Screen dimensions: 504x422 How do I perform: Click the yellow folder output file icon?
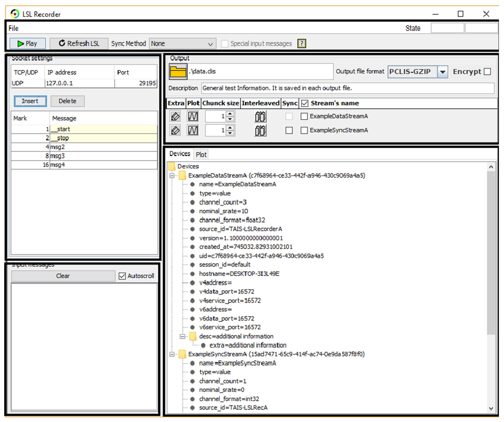coord(178,72)
